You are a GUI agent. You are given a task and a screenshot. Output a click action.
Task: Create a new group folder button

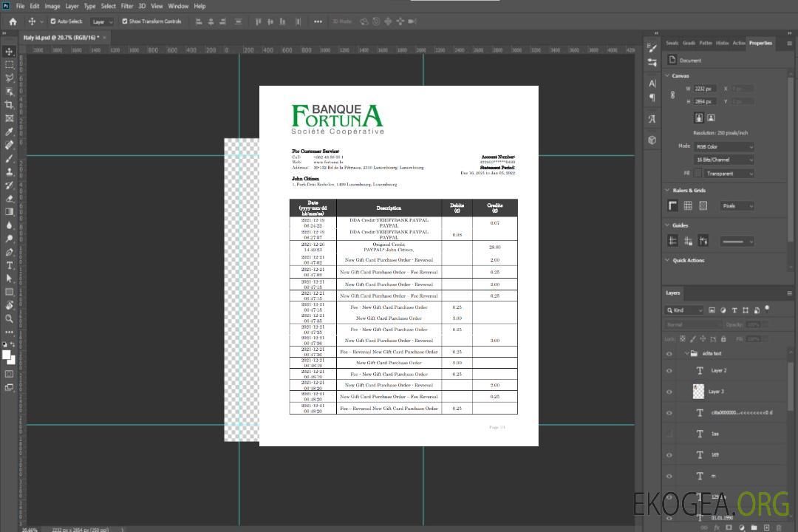754,528
